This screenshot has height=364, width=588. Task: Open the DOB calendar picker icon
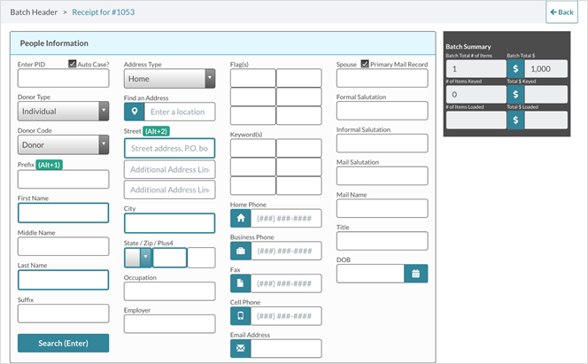click(x=416, y=274)
